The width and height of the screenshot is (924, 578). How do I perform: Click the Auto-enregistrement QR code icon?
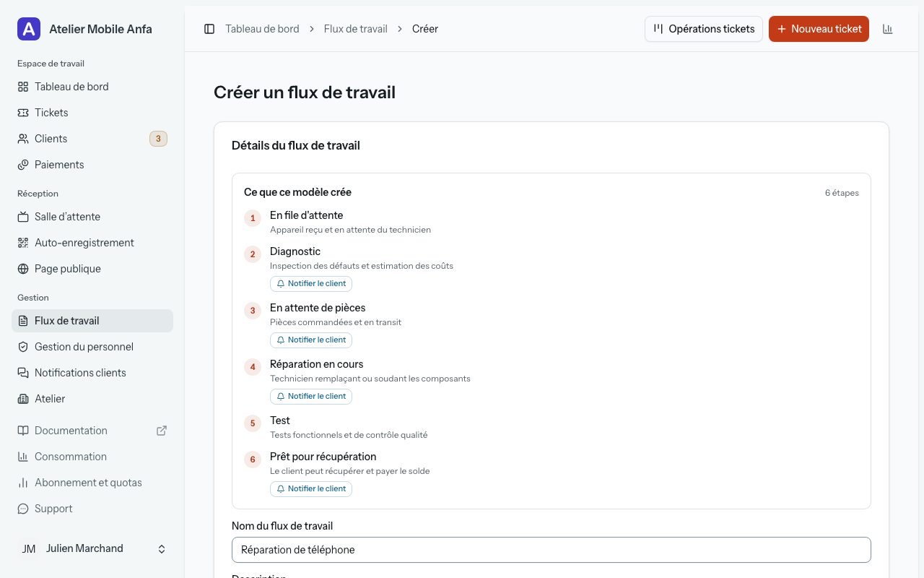(23, 243)
